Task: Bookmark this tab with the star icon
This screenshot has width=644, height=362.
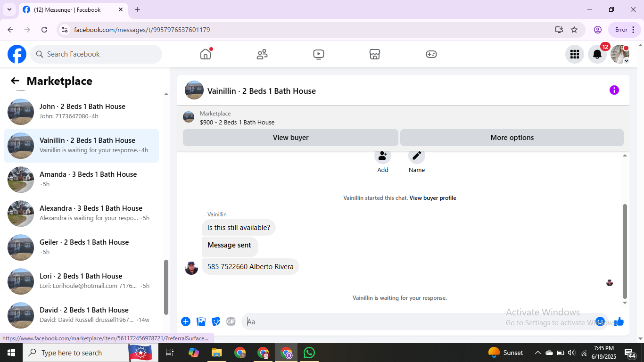Action: point(574,30)
